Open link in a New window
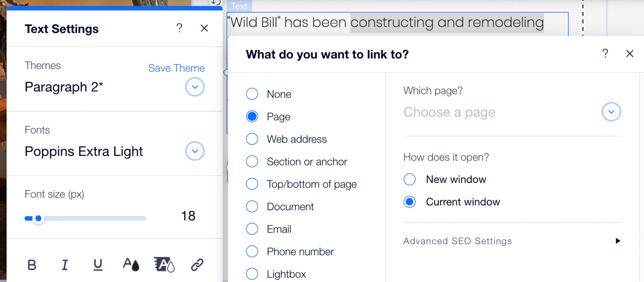Screen dimensions: 644x282 (x=409, y=179)
